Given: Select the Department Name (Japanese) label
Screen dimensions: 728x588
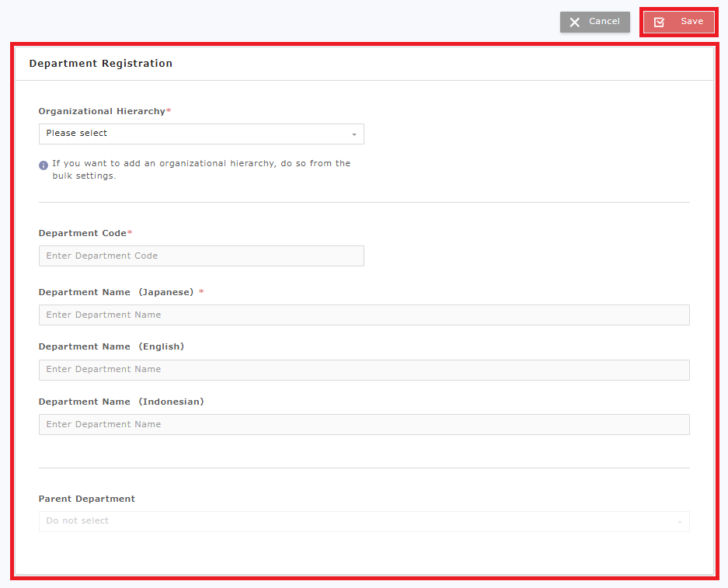Looking at the screenshot, I should tap(117, 293).
